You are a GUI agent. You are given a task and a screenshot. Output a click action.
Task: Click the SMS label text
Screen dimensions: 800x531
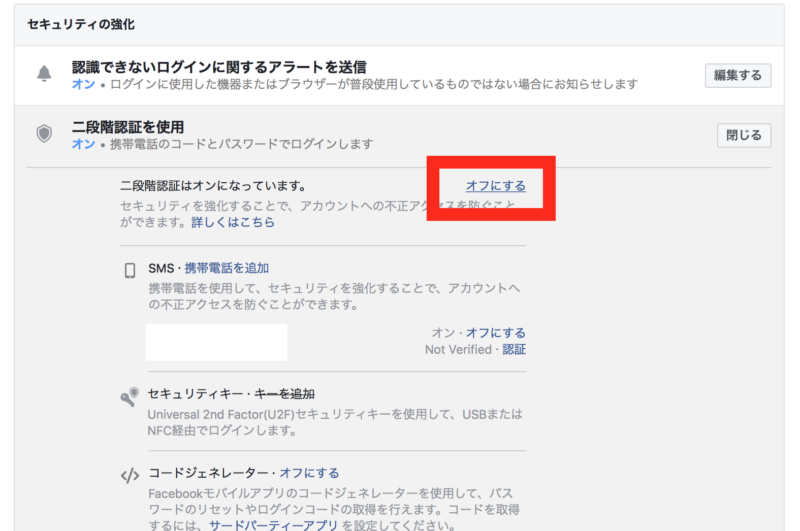tap(161, 268)
